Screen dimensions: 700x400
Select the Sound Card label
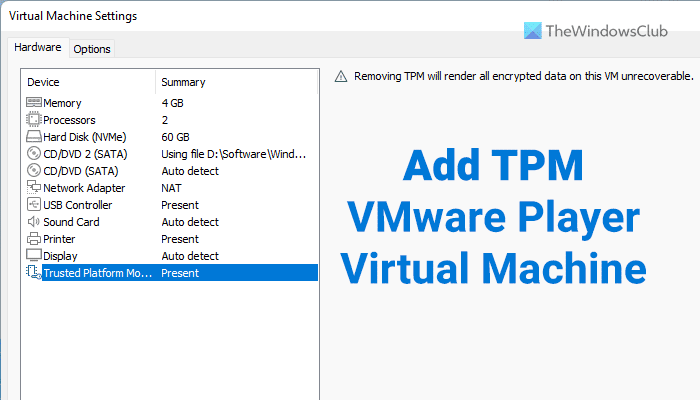point(71,222)
